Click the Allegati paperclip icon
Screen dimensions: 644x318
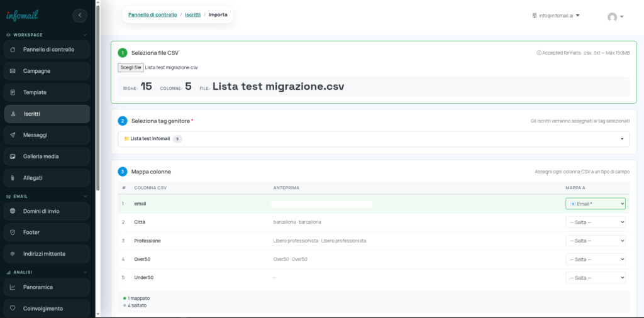point(13,178)
